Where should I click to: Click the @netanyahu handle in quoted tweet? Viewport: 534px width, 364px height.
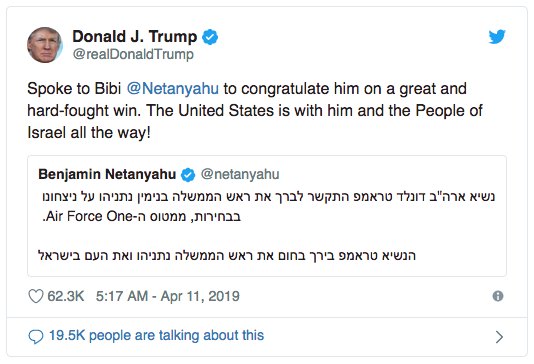240,174
